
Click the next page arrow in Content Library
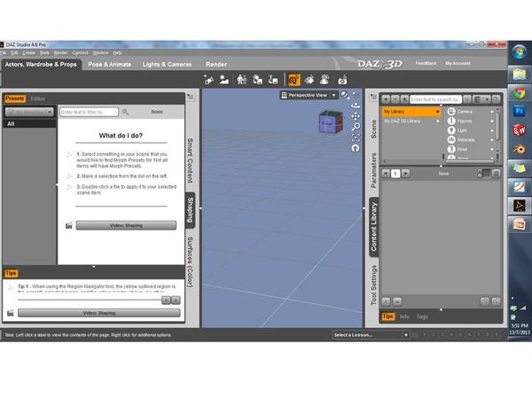click(405, 174)
